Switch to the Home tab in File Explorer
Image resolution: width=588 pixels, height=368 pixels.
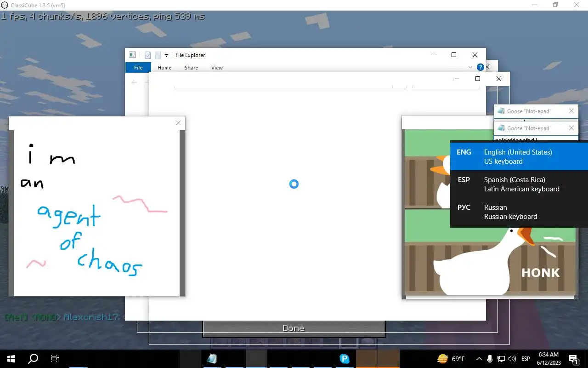164,68
